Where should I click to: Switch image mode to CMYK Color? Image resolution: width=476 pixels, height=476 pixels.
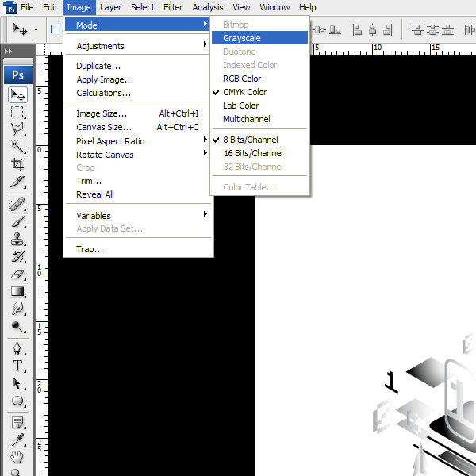(244, 92)
